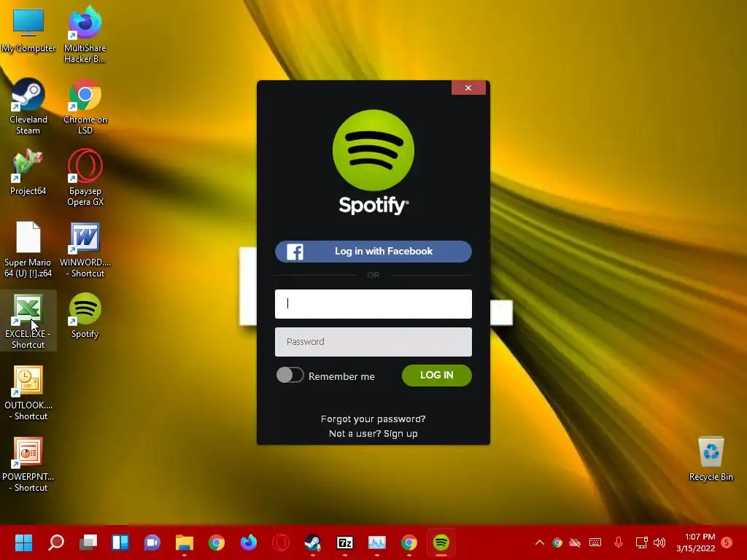The height and width of the screenshot is (560, 747).
Task: Open File Explorer from taskbar
Action: 185,542
